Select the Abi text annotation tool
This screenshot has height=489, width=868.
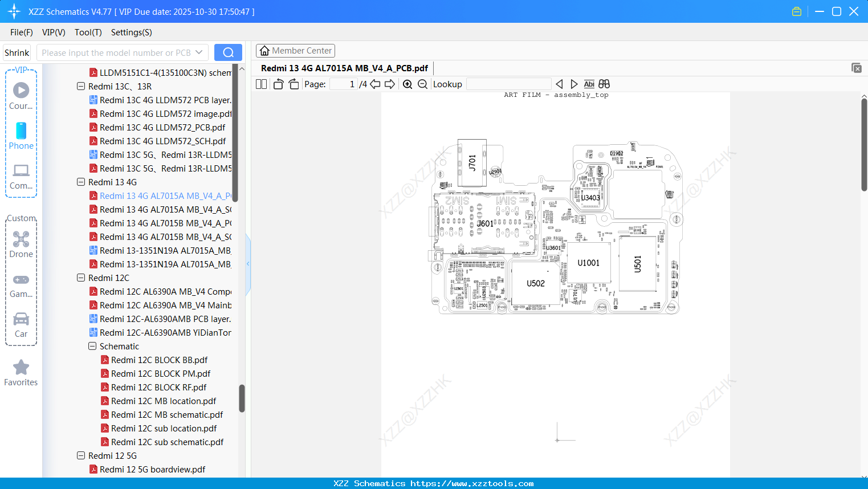tap(589, 84)
